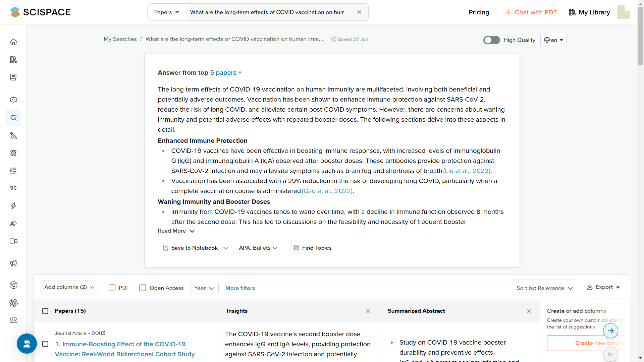644x362 pixels.
Task: Click the Chrome extension sidebar icon
Action: coord(13,285)
